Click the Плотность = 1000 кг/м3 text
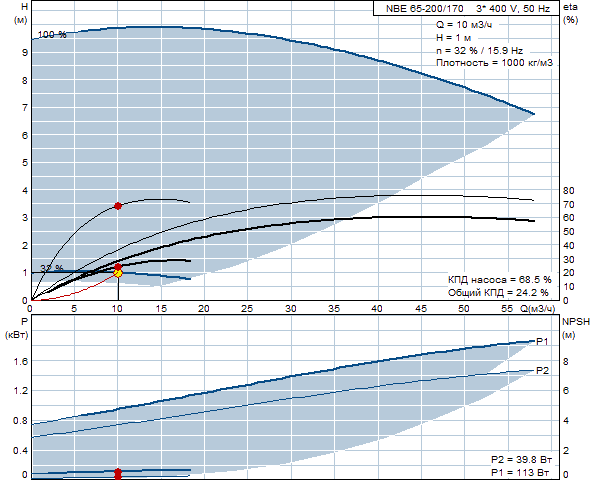Viewport: 592px width, 480px height. [495, 63]
